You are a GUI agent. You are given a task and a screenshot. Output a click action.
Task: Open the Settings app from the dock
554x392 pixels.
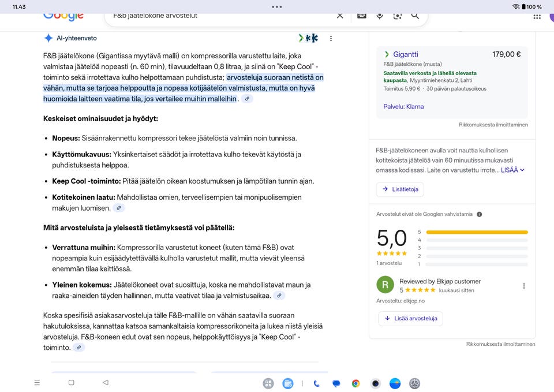(414, 383)
